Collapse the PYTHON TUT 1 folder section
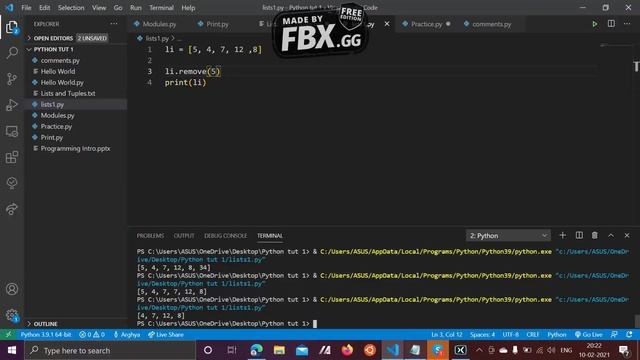This screenshot has height=360, width=640. 77,49
